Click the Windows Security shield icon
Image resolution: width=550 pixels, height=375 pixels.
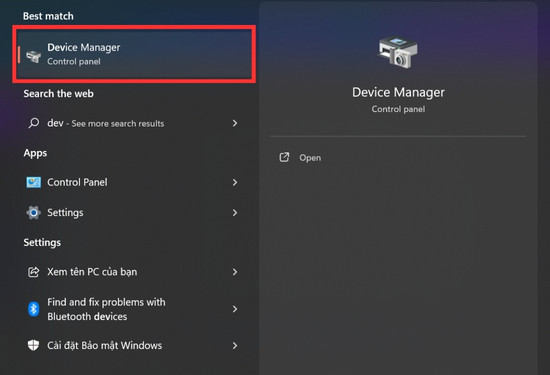pyautogui.click(x=34, y=345)
